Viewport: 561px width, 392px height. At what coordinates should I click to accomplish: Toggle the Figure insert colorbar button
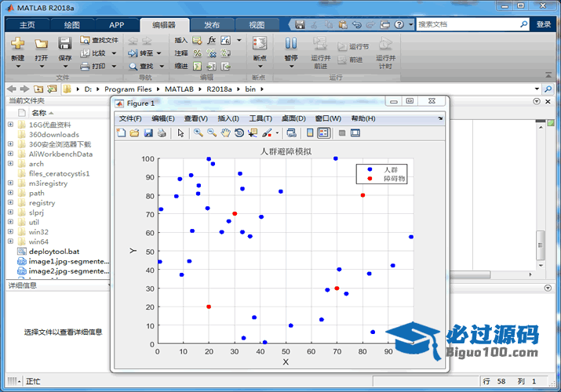pyautogui.click(x=310, y=133)
